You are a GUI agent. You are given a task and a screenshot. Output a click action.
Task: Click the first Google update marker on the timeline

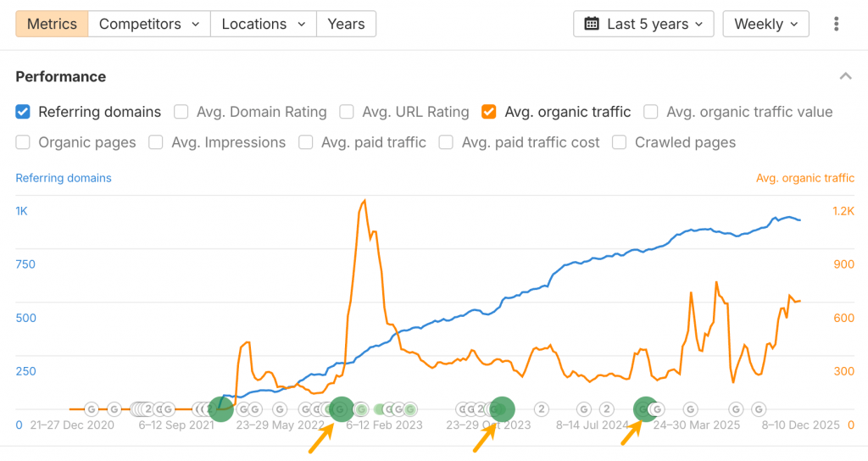pyautogui.click(x=92, y=409)
